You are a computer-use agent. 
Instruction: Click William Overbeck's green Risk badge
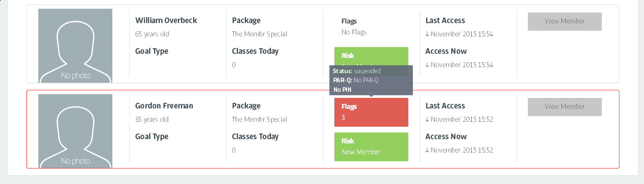coord(371,55)
